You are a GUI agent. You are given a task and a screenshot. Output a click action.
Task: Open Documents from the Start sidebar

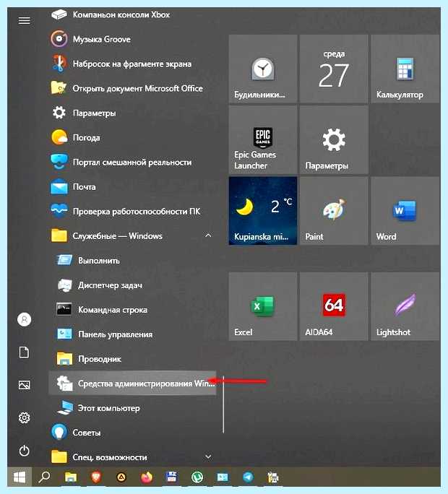pyautogui.click(x=25, y=352)
